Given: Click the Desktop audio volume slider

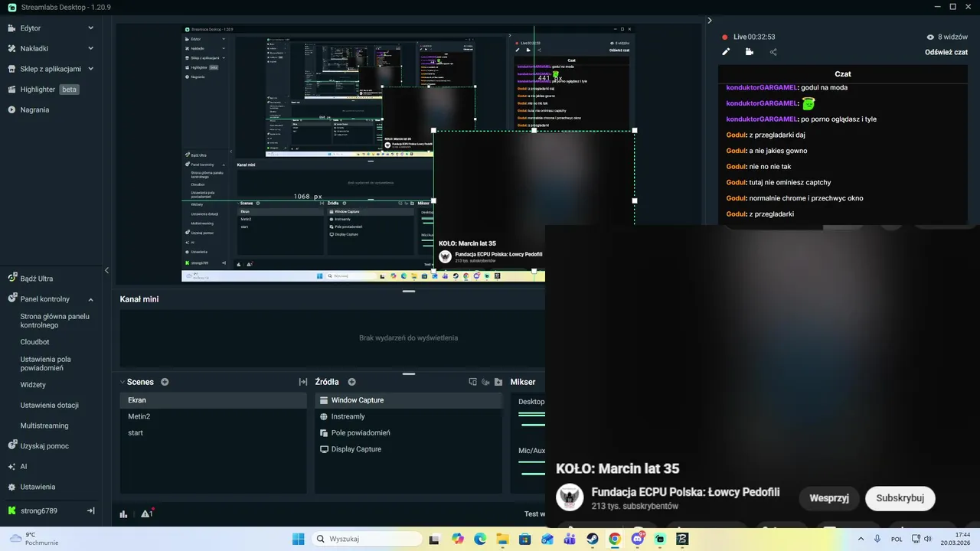Looking at the screenshot, I should point(531,423).
